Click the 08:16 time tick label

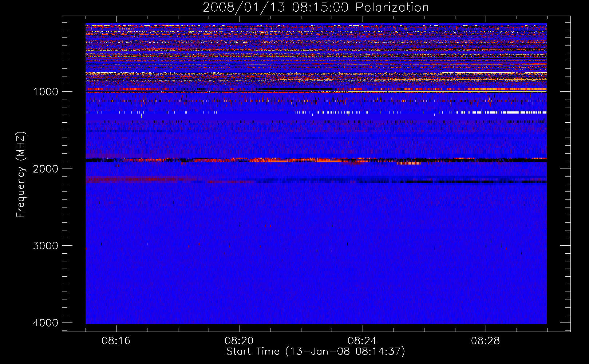(116, 341)
